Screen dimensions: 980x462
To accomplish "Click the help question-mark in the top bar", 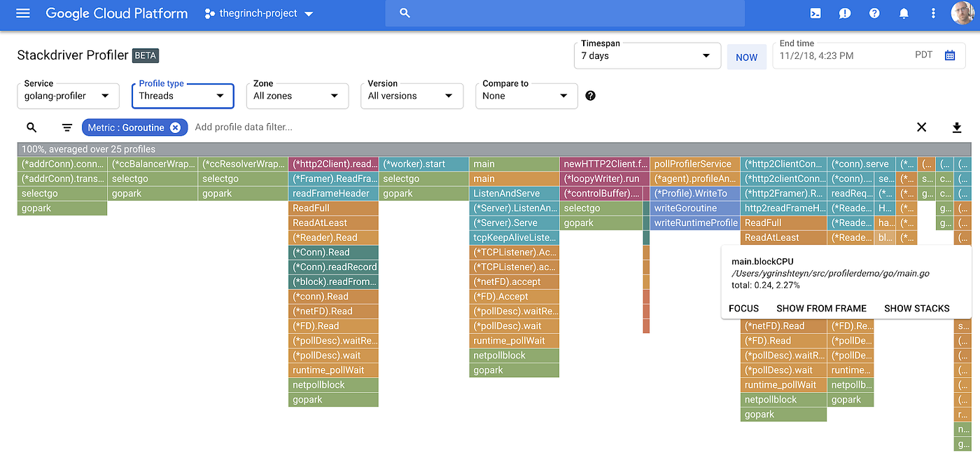I will pos(874,13).
